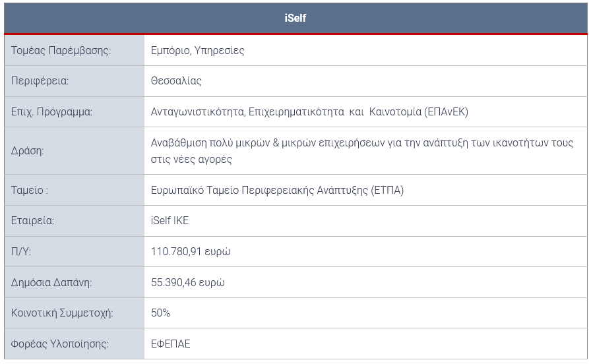Select the Επιχ. Πρόγραμμα label
589x364 pixels.
pyautogui.click(x=51, y=112)
